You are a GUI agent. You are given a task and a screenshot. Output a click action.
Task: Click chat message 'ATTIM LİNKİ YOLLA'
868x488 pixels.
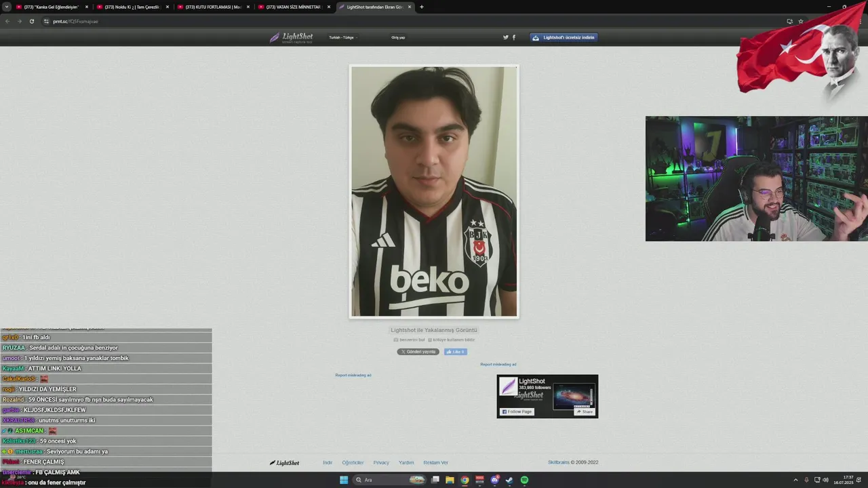coord(54,368)
